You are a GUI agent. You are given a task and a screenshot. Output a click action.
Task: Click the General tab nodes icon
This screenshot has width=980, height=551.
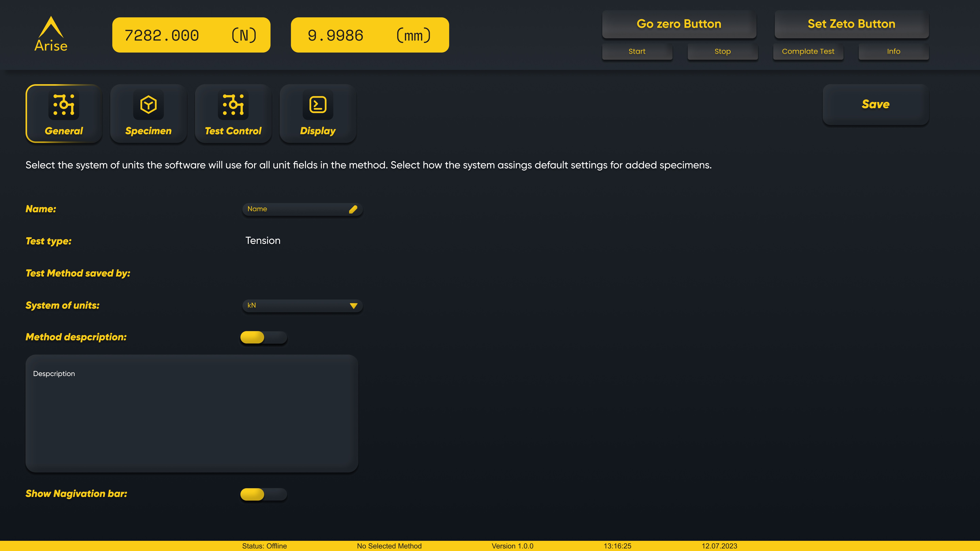coord(63,105)
